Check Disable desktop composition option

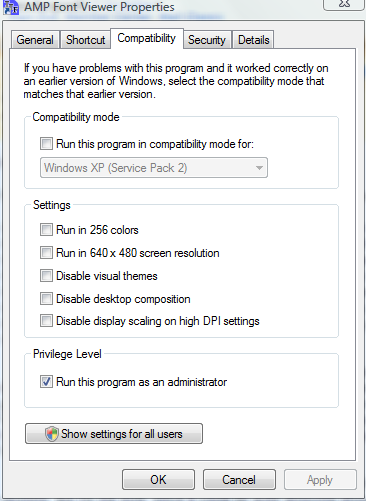46,299
